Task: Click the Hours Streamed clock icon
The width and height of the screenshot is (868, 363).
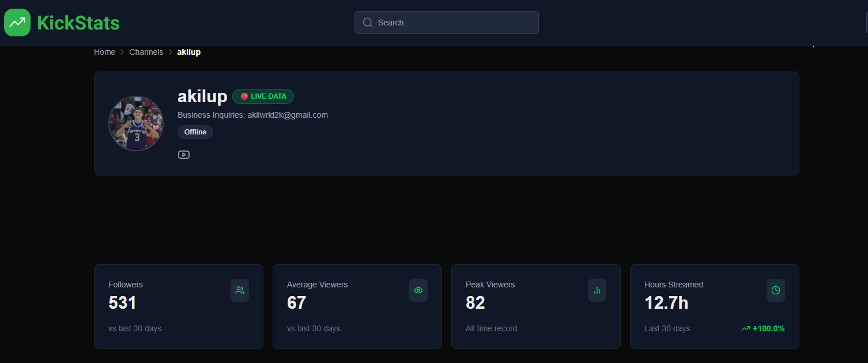Action: click(x=776, y=290)
